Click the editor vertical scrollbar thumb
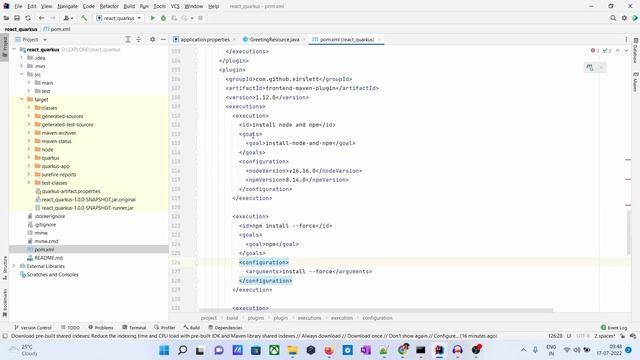Image resolution: width=640 pixels, height=360 pixels. (628, 233)
